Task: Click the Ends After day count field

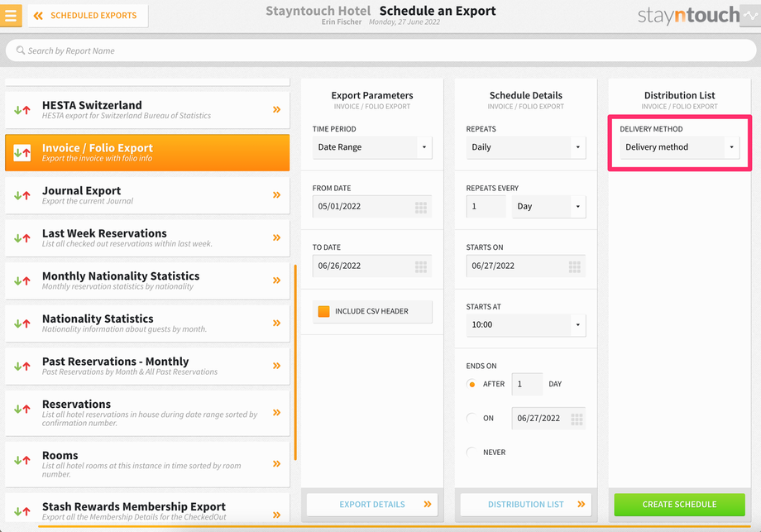Action: point(527,384)
